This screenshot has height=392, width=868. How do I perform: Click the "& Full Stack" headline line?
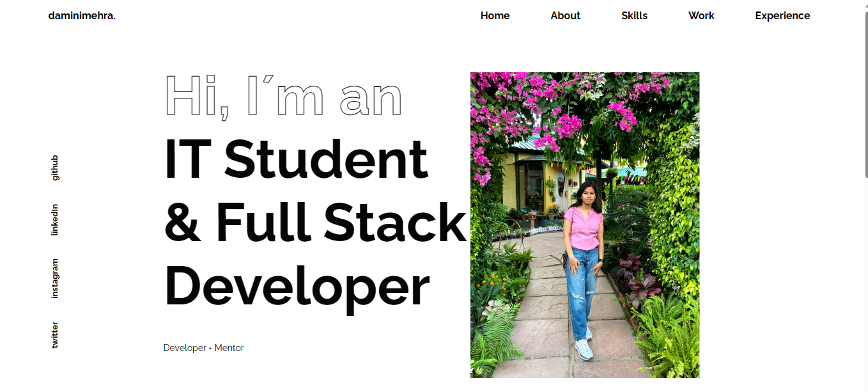click(315, 222)
